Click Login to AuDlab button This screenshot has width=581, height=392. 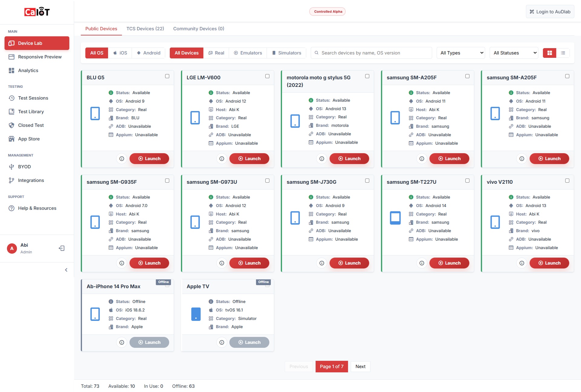coord(550,12)
